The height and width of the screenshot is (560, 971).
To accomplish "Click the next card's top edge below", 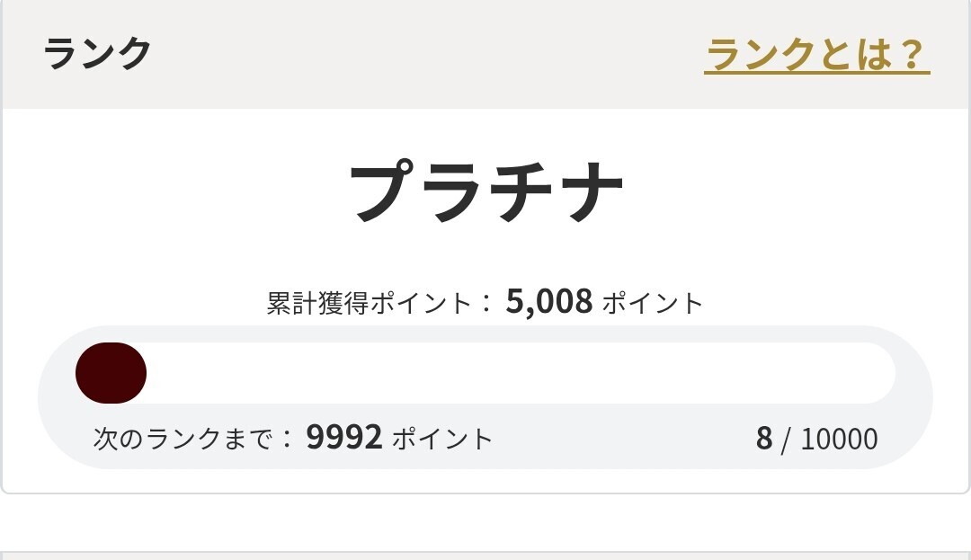I will [485, 555].
